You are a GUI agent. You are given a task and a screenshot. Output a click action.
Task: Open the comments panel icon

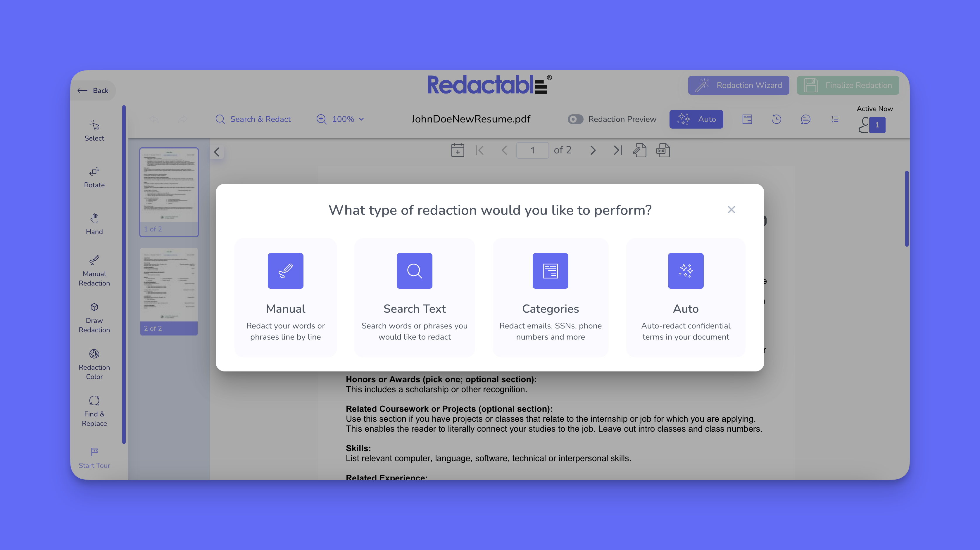click(805, 120)
